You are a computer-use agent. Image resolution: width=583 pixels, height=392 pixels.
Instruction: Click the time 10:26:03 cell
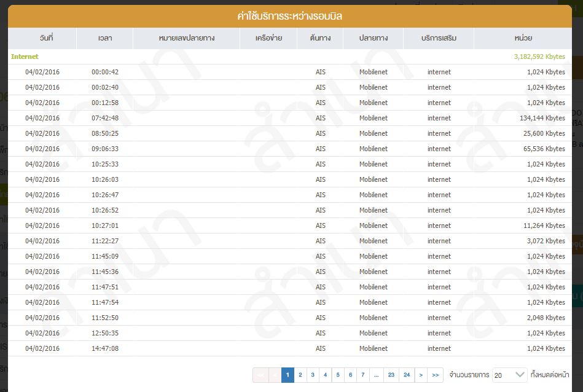105,179
